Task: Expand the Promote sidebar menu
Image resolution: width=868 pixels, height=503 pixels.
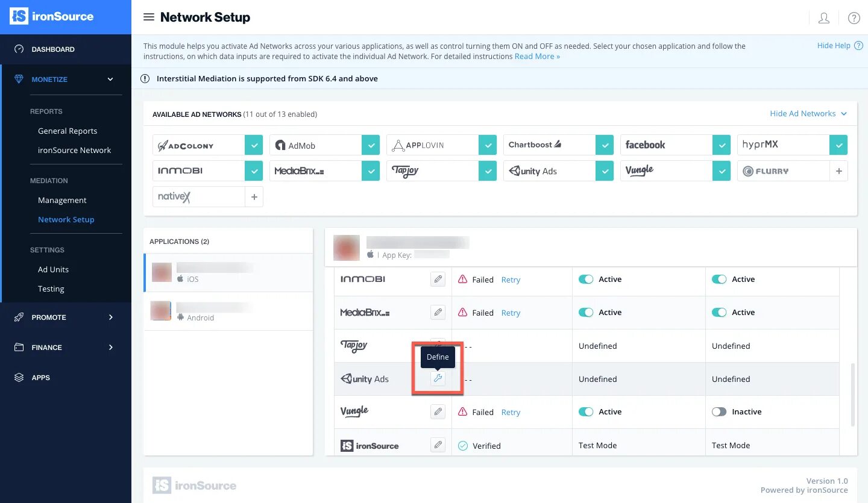Action: (110, 317)
